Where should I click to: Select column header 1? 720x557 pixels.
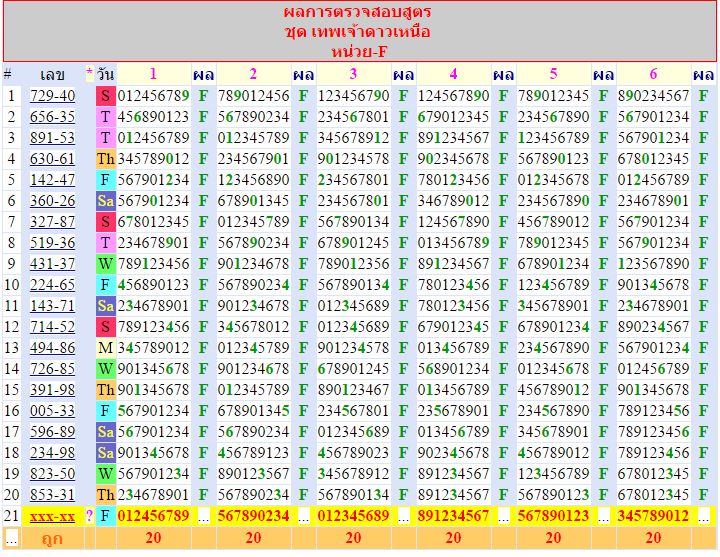[153, 75]
